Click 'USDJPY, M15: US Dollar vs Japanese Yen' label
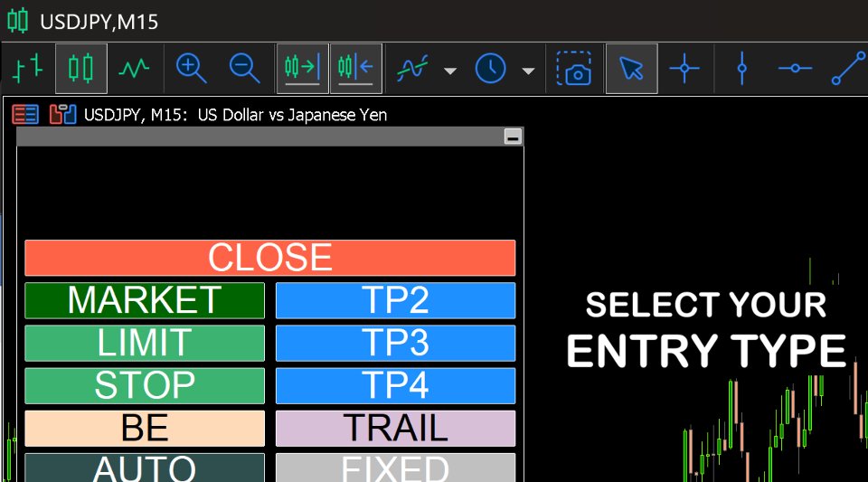Screen dimensions: 868x482 click(x=235, y=115)
